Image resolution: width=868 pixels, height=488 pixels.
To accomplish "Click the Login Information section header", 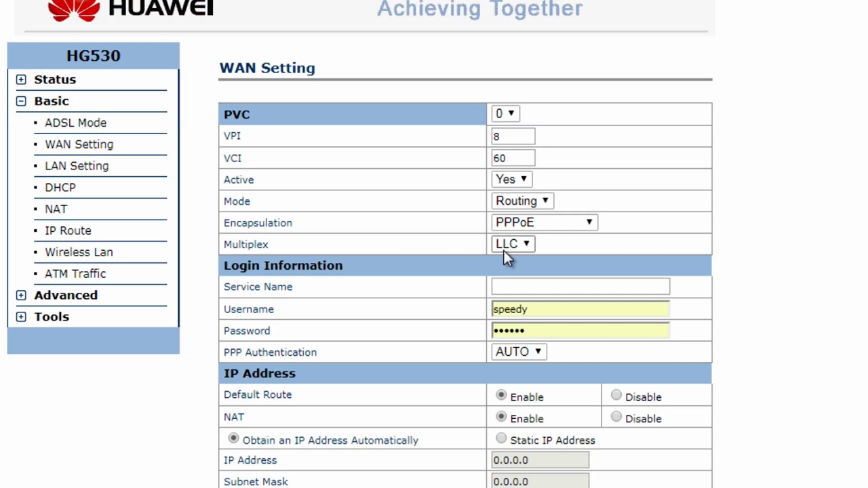I will coord(283,266).
